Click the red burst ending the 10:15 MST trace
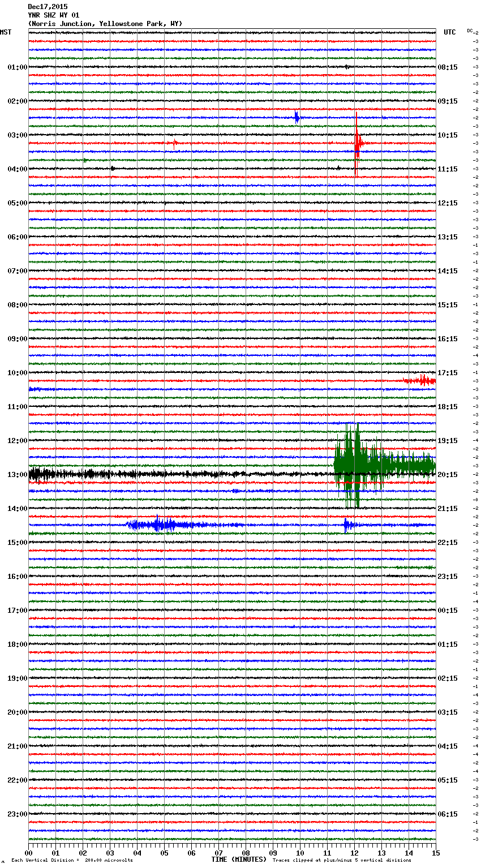The image size is (481, 868). [420, 381]
